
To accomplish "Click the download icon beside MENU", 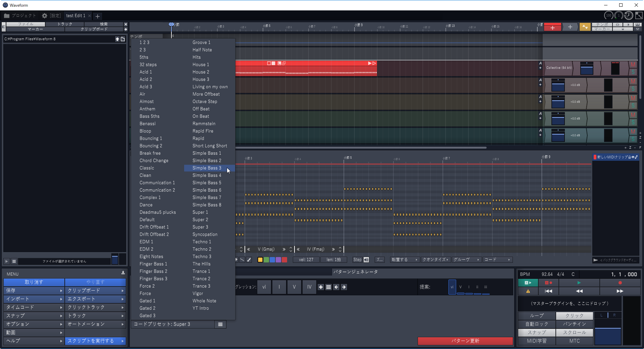I will [123, 273].
